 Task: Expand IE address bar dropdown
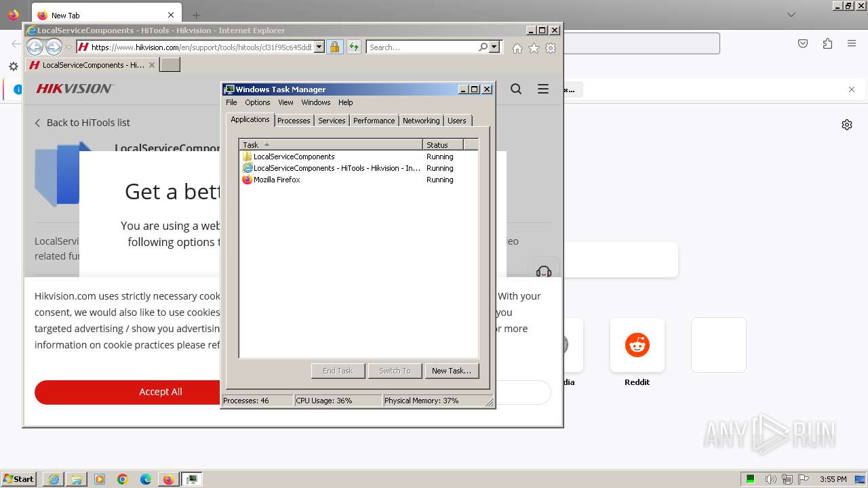(319, 47)
